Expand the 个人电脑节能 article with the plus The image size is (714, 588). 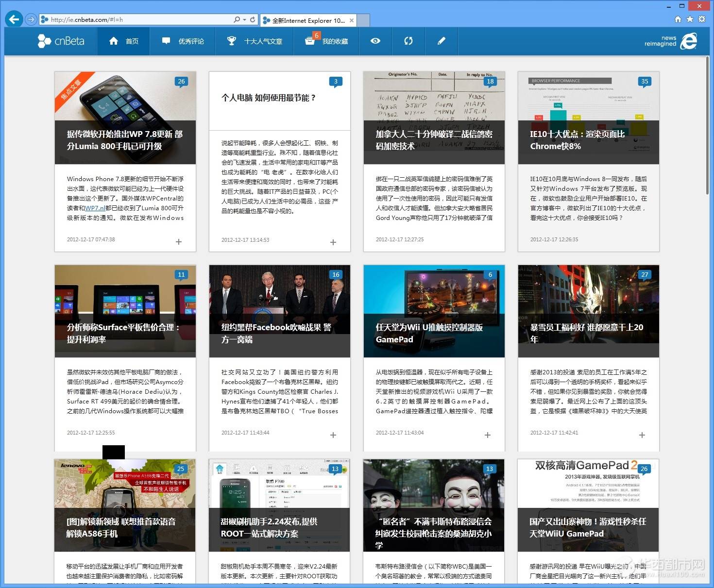[x=333, y=242]
